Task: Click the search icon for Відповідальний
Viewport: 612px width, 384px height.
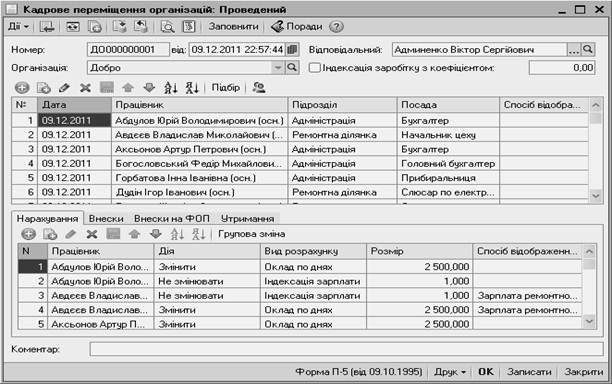Action: (x=588, y=50)
